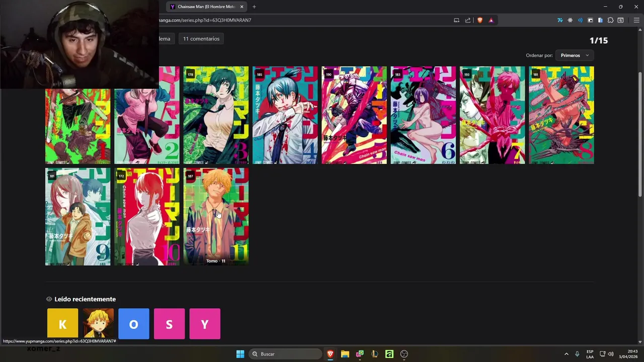Open Chainsaw Man volume 7 cover
644x362 pixels.
pyautogui.click(x=492, y=115)
